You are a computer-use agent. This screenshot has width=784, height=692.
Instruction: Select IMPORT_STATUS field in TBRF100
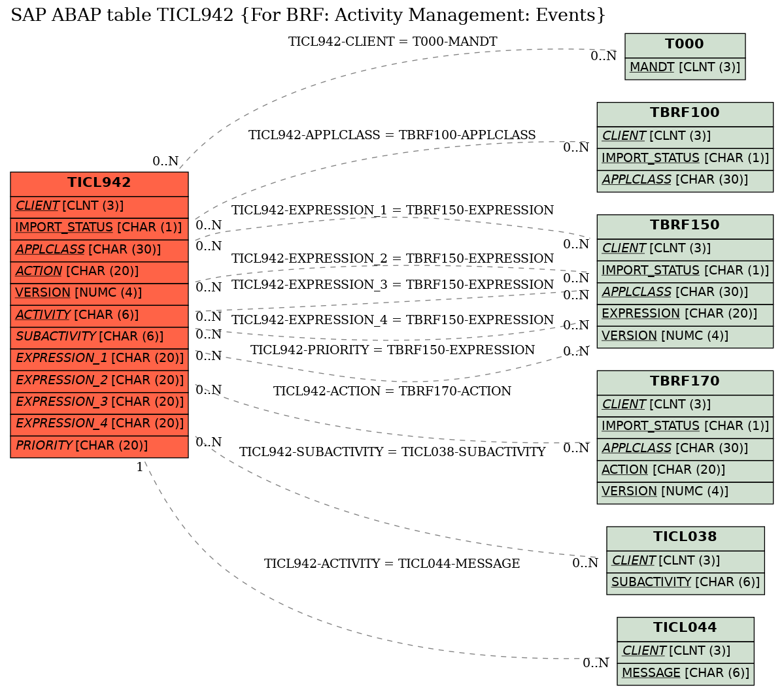pos(685,158)
